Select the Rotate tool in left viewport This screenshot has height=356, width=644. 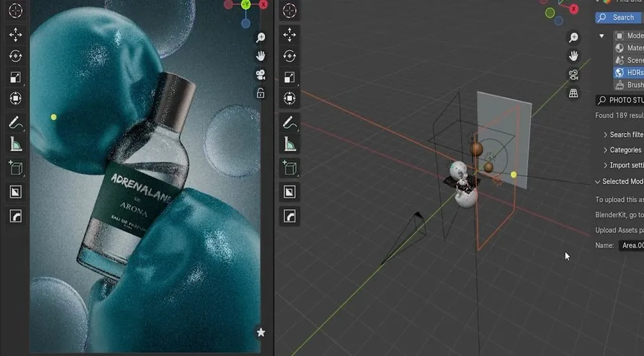pos(15,56)
